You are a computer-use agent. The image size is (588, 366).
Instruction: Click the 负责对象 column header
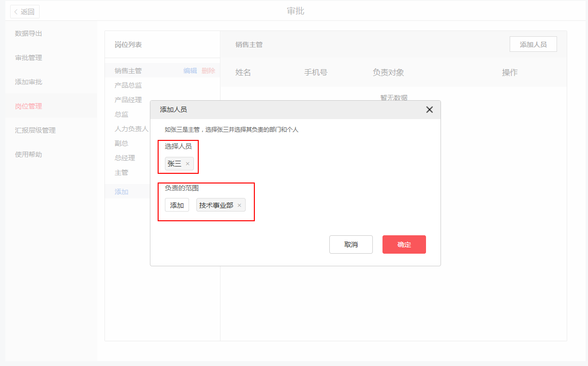(388, 73)
